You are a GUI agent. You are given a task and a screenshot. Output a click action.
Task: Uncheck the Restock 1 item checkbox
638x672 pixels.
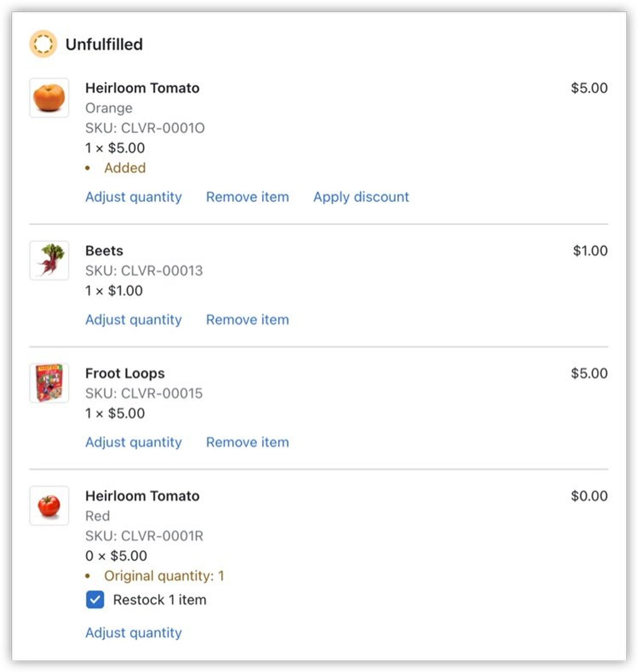[x=95, y=600]
